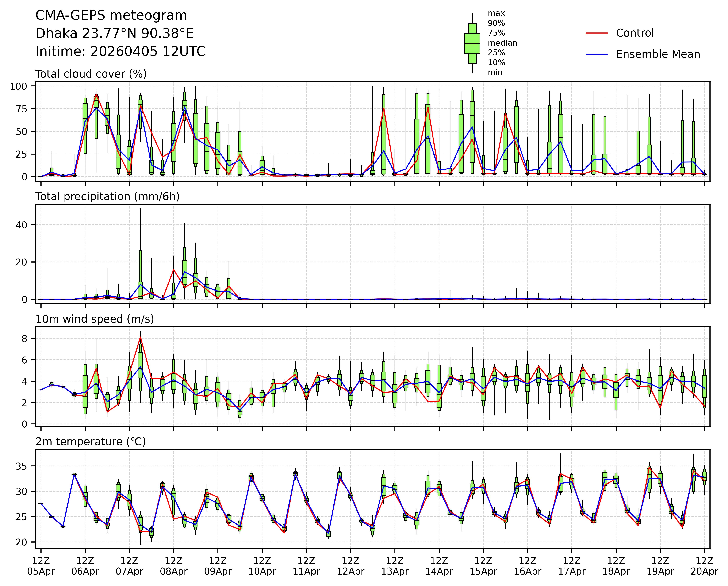Click the '10m wind speed (m/s)' title

pos(95,319)
